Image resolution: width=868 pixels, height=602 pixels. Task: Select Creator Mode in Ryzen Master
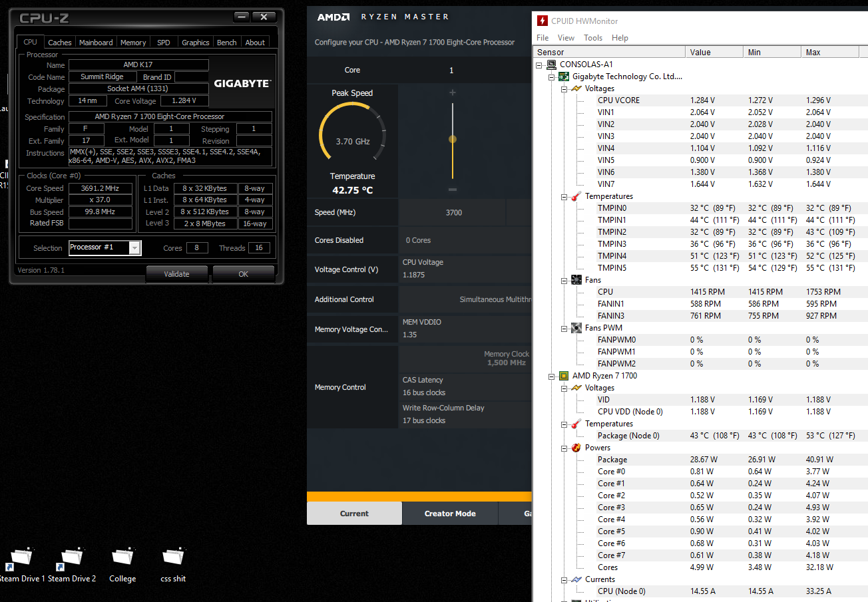[450, 514]
